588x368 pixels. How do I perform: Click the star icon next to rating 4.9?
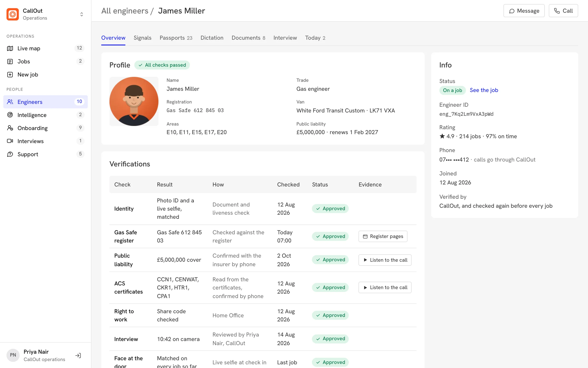[x=442, y=136]
